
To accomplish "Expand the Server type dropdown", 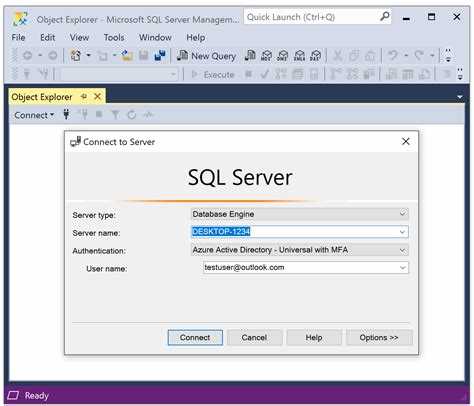I will pyautogui.click(x=403, y=213).
